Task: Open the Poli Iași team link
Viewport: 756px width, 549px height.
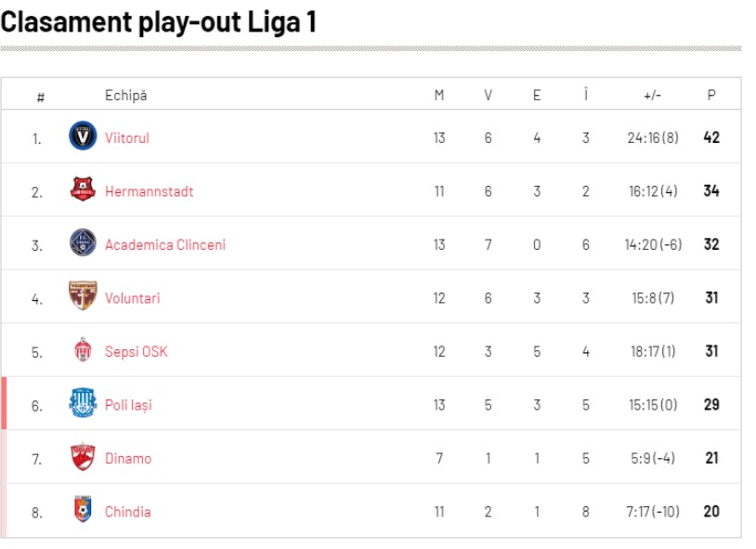Action: coord(128,405)
